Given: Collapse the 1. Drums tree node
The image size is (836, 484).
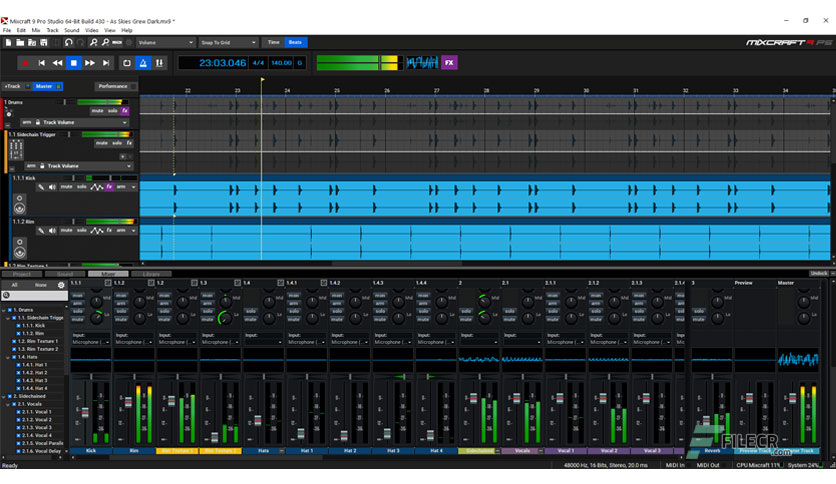Looking at the screenshot, I should 4,310.
